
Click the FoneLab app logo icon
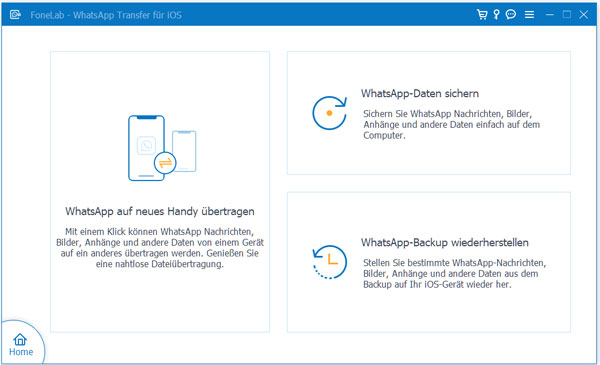[x=15, y=15]
